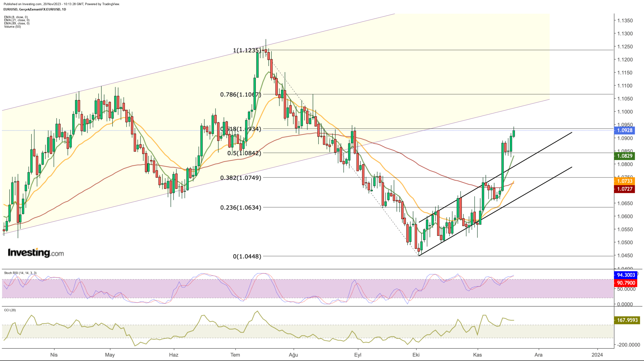Click the 0.5(1.0842) Fibonacci label
The image size is (644, 361).
244,153
